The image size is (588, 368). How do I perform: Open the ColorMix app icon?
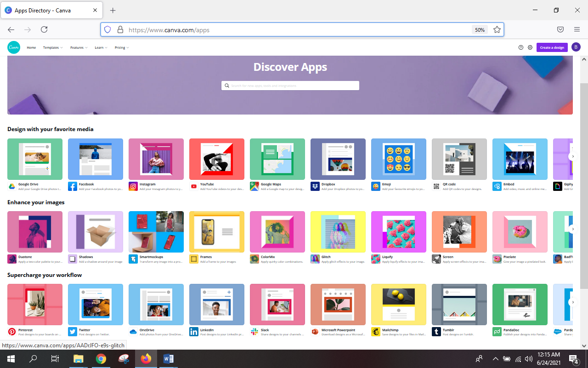coord(254,259)
